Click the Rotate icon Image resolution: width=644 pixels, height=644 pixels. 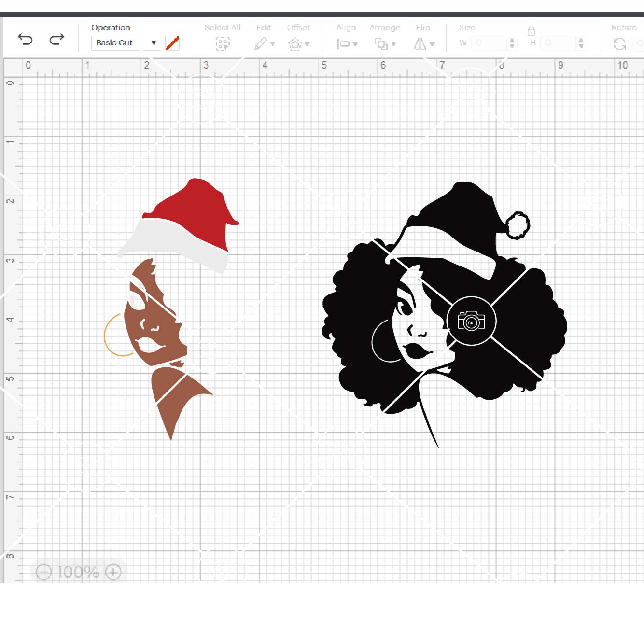619,44
